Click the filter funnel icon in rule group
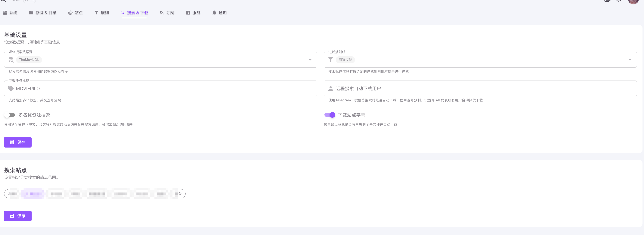 tap(330, 60)
